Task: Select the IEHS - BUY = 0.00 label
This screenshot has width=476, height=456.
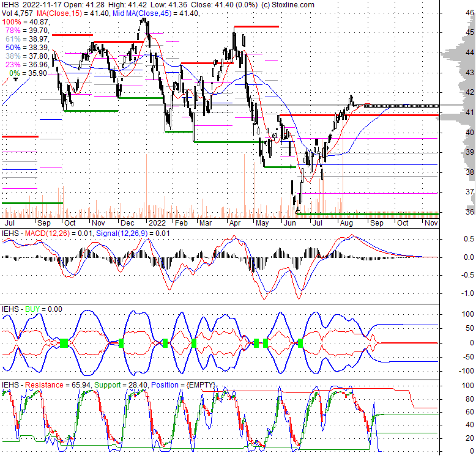Action: [x=32, y=309]
